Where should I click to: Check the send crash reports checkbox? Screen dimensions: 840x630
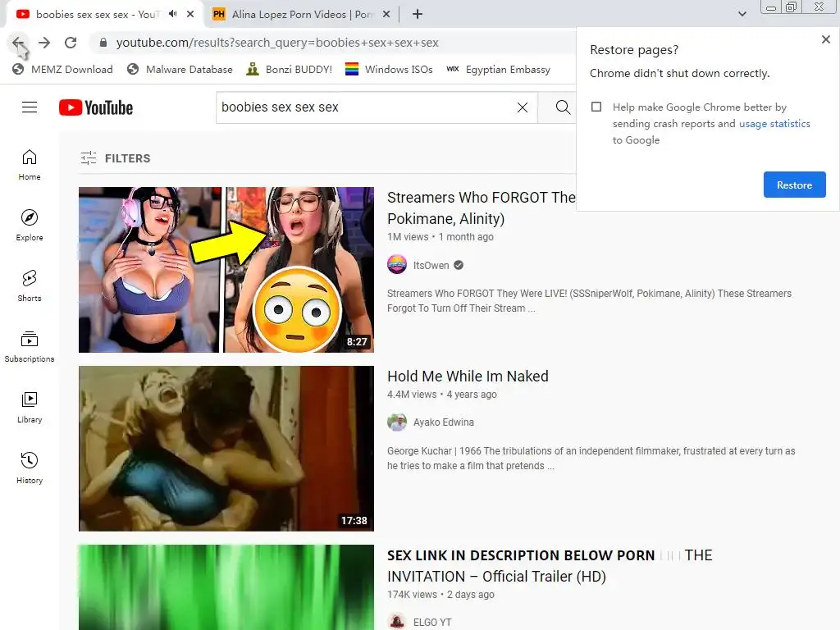pyautogui.click(x=596, y=107)
